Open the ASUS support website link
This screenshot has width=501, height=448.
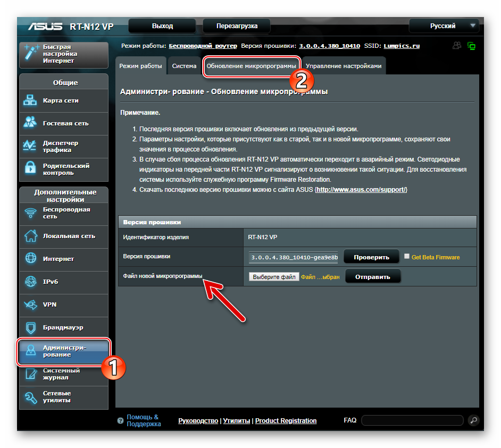361,190
